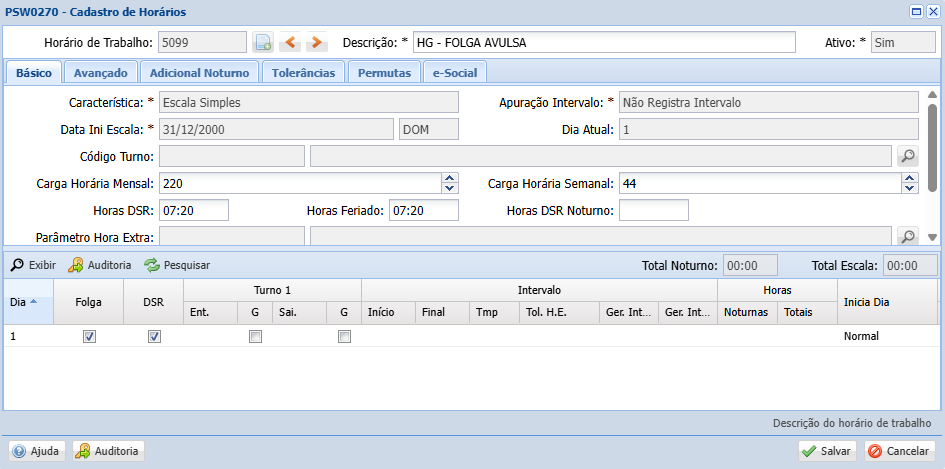
Task: Check the G box after Sai. column
Action: click(x=344, y=336)
